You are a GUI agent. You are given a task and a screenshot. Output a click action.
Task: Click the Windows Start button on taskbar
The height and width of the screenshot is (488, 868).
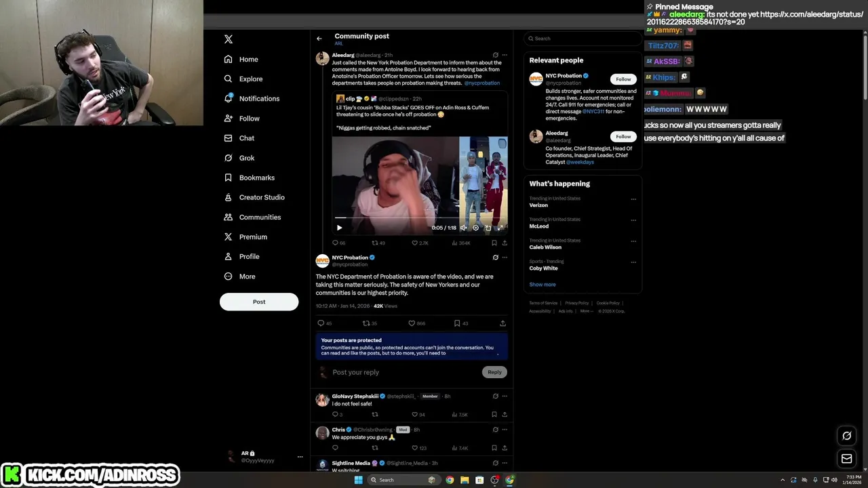point(358,480)
